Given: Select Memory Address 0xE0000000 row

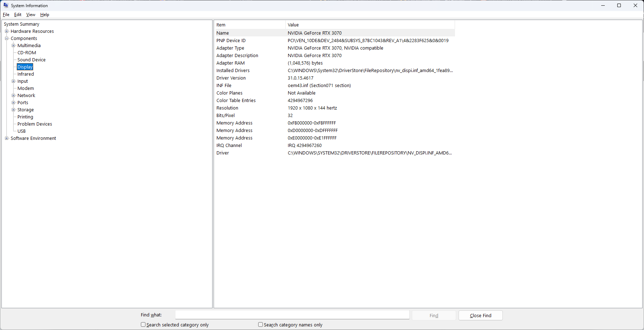Looking at the screenshot, I should tap(334, 138).
